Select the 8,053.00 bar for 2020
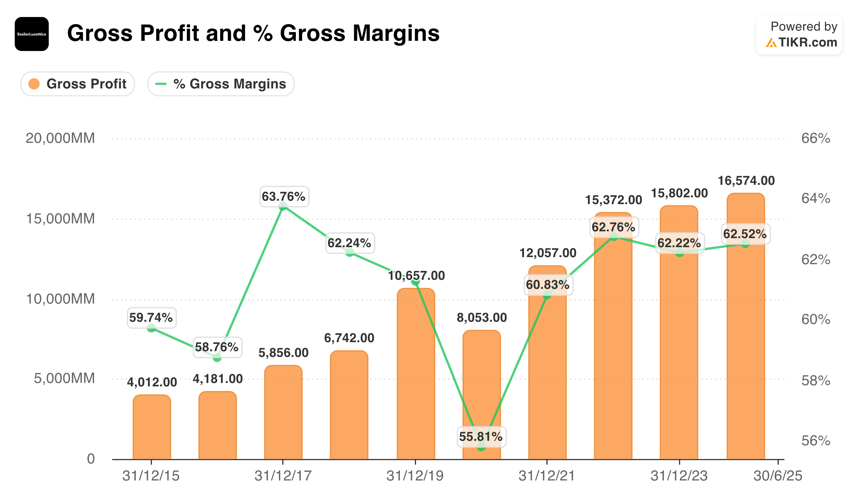Screen dimensions: 857x504 pos(481,395)
